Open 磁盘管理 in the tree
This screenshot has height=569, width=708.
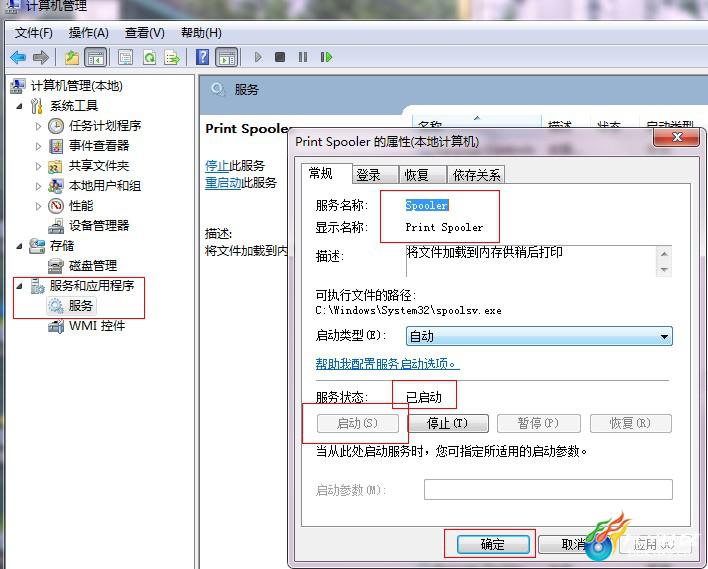tap(93, 266)
